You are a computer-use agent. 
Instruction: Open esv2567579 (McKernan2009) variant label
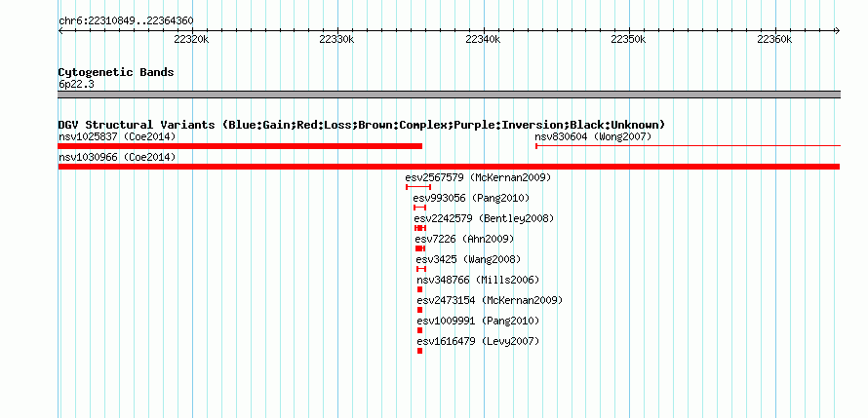coord(478,177)
